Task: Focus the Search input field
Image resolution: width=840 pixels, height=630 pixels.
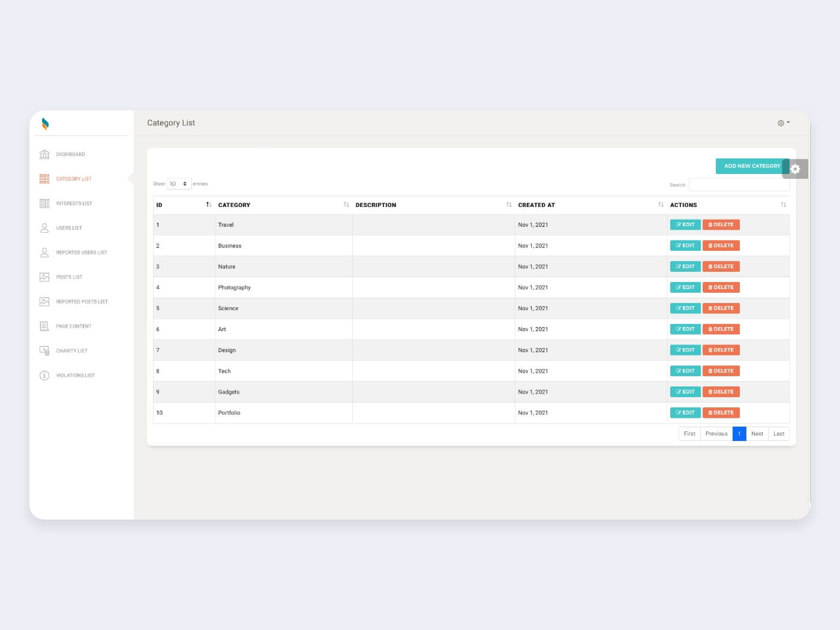Action: click(x=739, y=185)
